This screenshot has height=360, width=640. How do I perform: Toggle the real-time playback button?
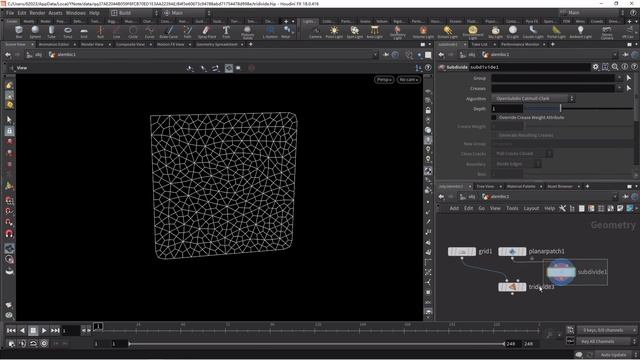coord(44,344)
